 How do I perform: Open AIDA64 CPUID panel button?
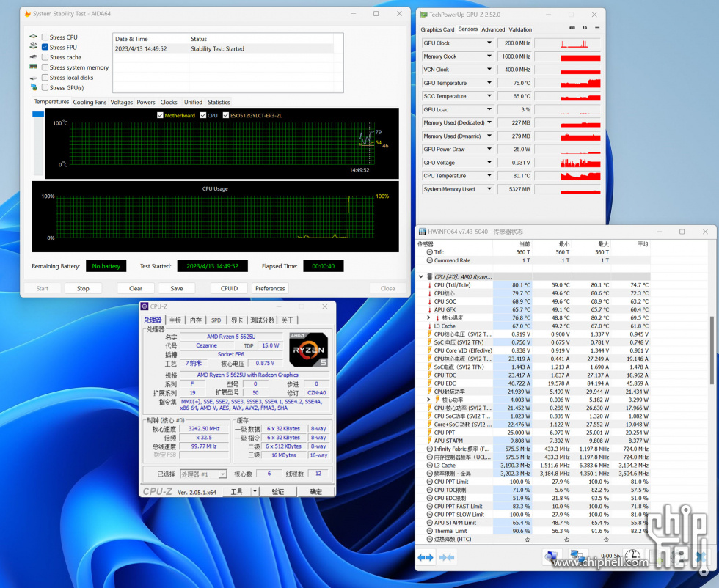point(229,288)
